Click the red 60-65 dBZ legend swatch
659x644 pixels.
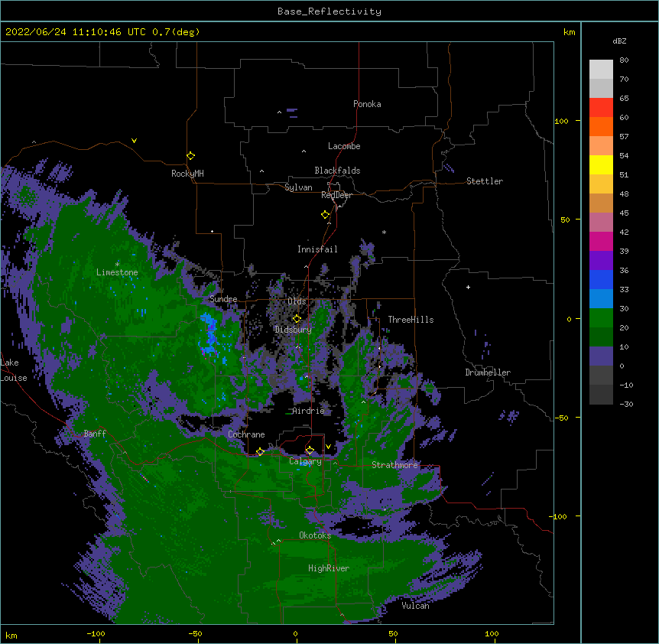601,108
